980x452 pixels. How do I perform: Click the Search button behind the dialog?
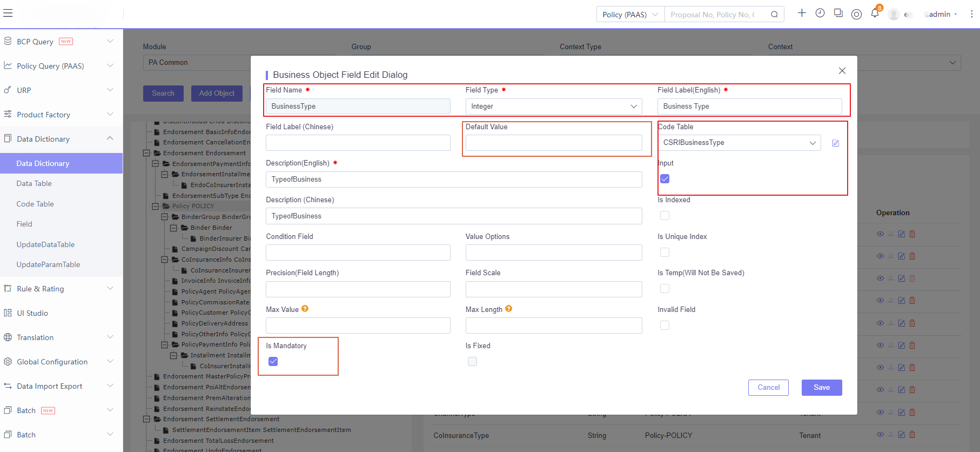pyautogui.click(x=163, y=94)
